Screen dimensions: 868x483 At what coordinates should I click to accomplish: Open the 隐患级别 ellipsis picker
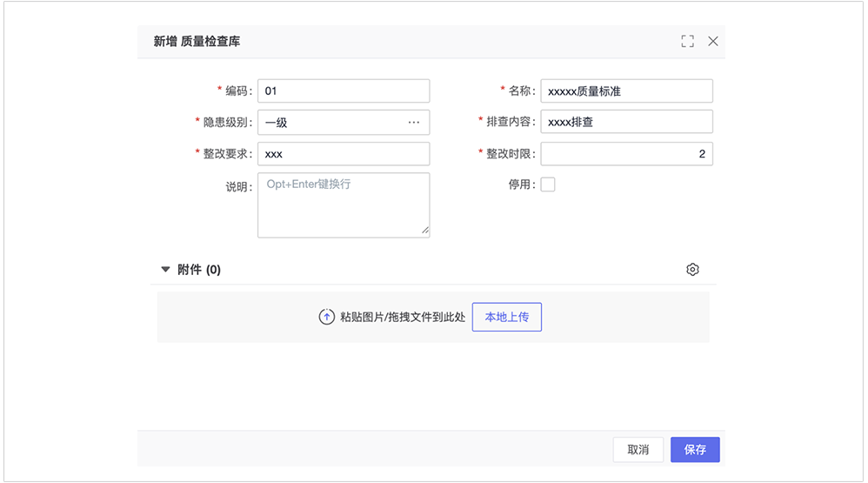click(x=414, y=123)
